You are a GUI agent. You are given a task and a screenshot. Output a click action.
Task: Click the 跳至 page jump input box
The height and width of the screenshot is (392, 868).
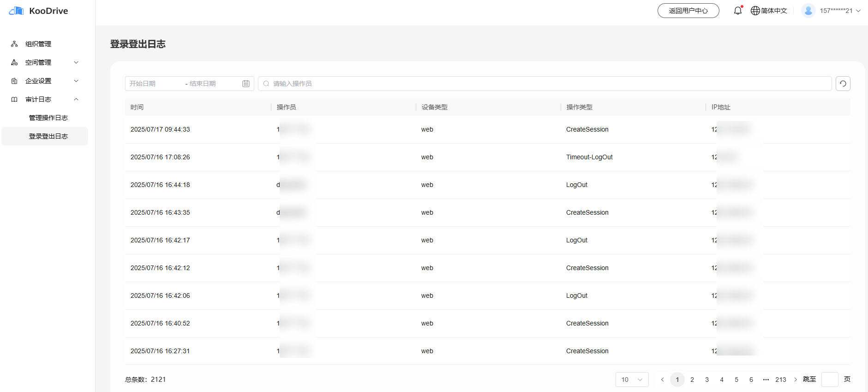point(830,380)
